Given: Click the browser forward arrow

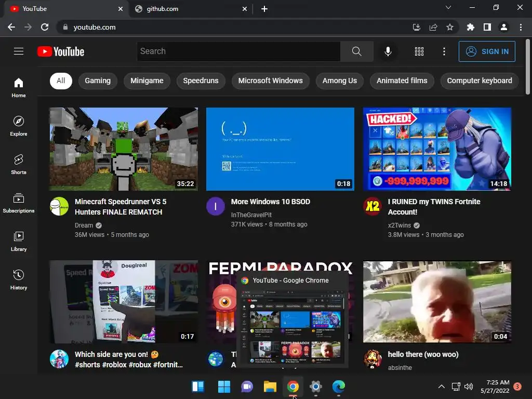Looking at the screenshot, I should coord(28,27).
